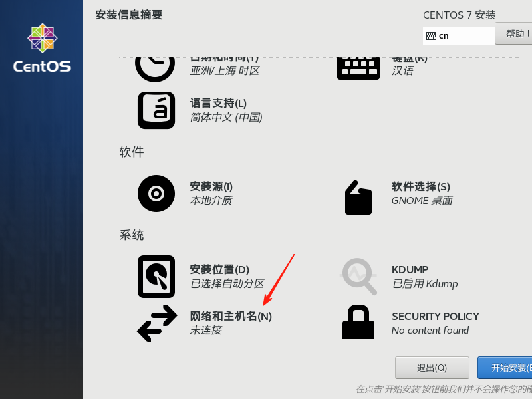Open the 帮助 help button
Image resolution: width=532 pixels, height=399 pixels.
[x=513, y=33]
